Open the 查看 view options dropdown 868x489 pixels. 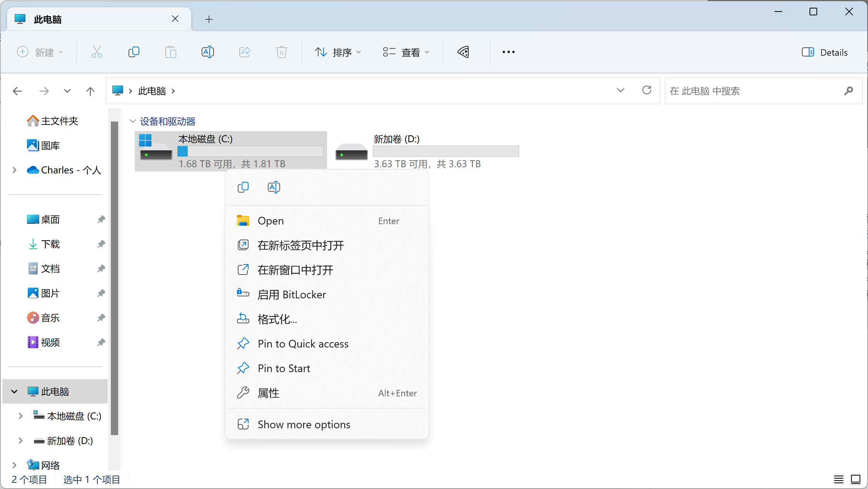tap(406, 52)
